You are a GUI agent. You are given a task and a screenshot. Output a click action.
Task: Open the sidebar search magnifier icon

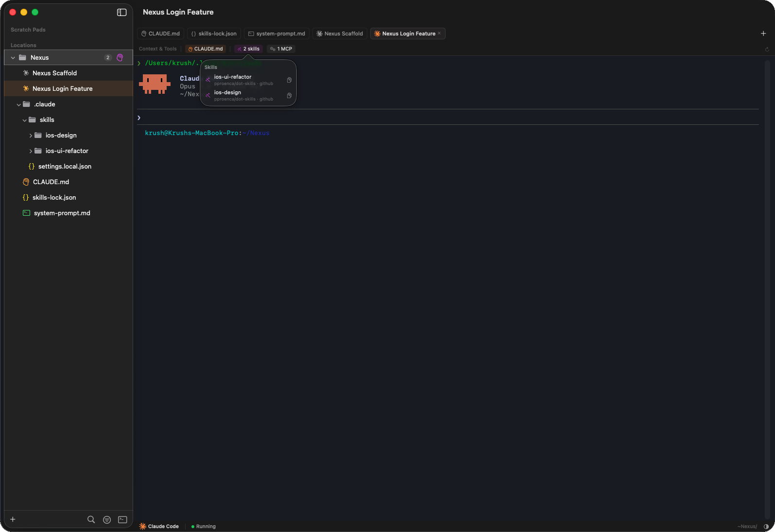click(91, 519)
